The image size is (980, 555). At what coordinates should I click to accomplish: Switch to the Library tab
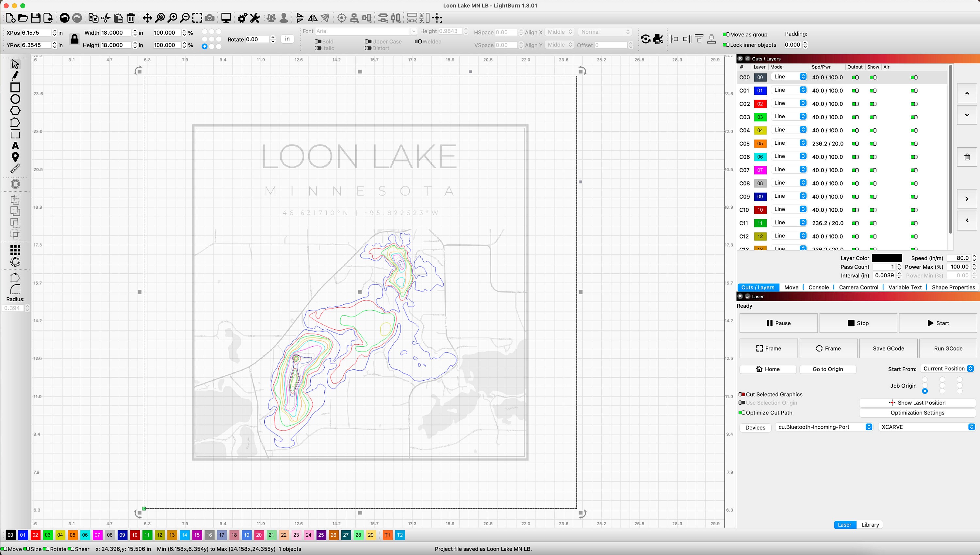[x=870, y=525]
